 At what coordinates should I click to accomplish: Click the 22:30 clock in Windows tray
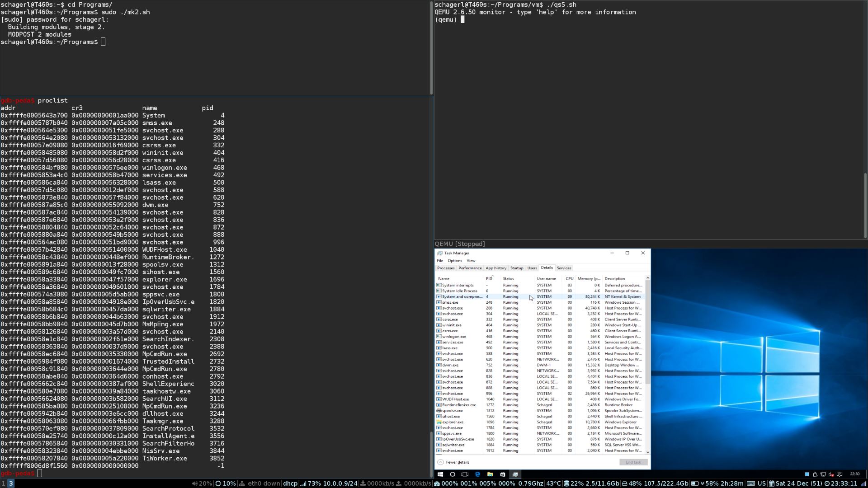[855, 474]
